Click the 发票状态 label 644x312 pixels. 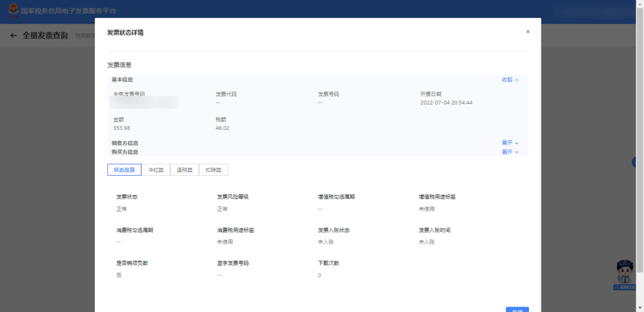pos(127,197)
